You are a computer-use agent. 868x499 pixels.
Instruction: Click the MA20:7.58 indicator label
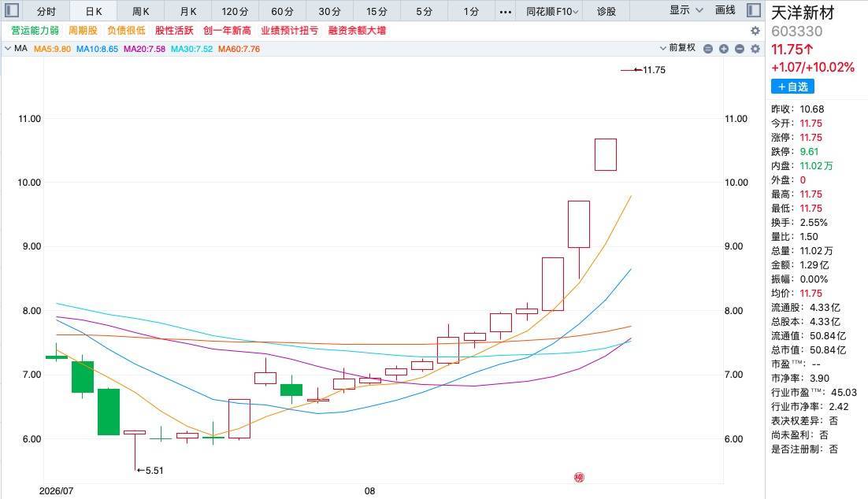coord(144,49)
